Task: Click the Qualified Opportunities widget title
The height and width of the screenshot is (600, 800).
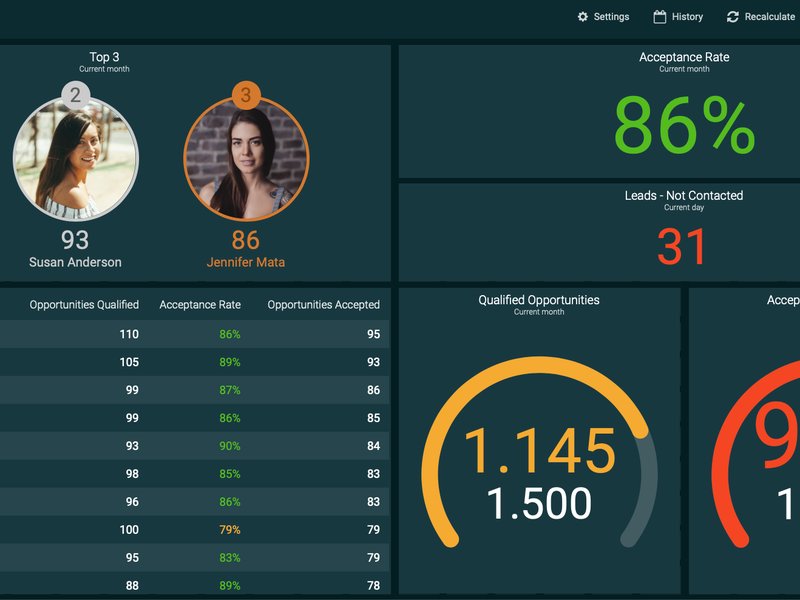Action: pos(539,300)
